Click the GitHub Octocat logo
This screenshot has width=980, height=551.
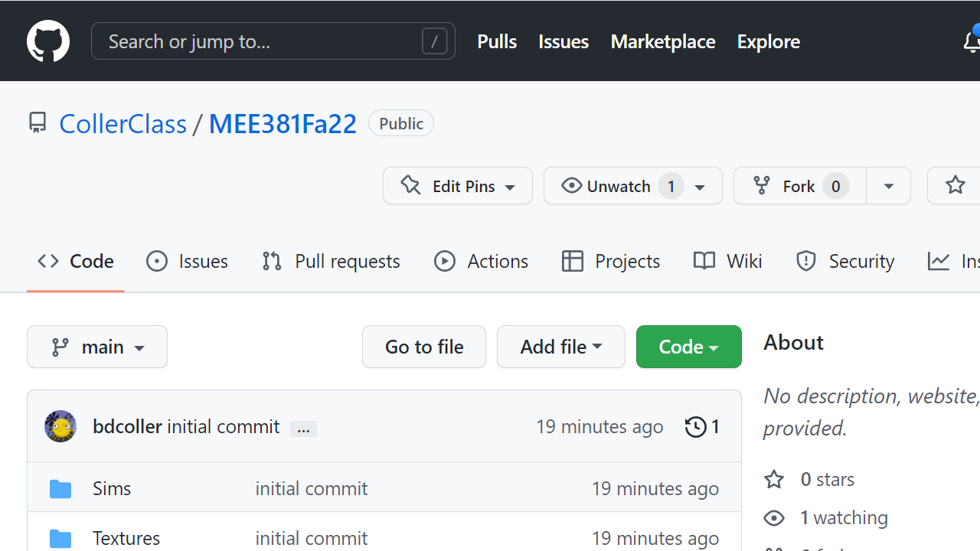[48, 41]
